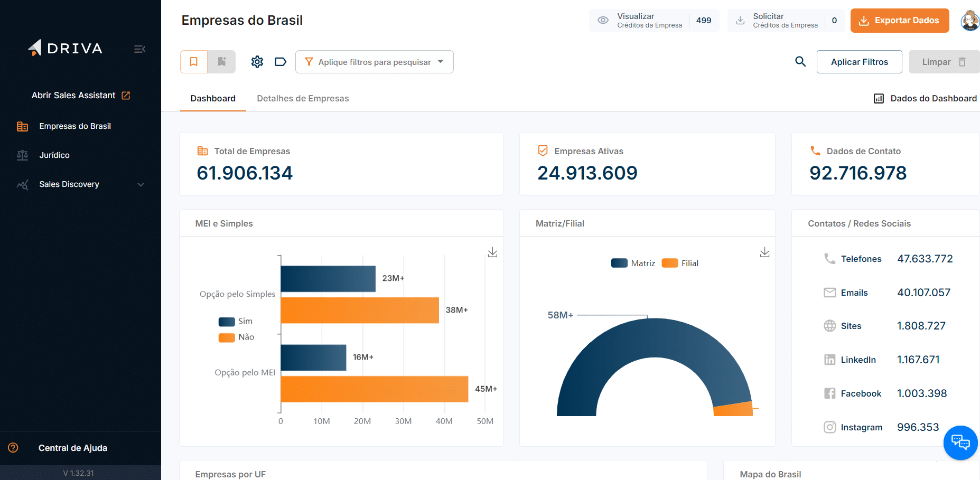Image resolution: width=980 pixels, height=480 pixels.
Task: Toggle the Não legend series
Action: point(236,337)
